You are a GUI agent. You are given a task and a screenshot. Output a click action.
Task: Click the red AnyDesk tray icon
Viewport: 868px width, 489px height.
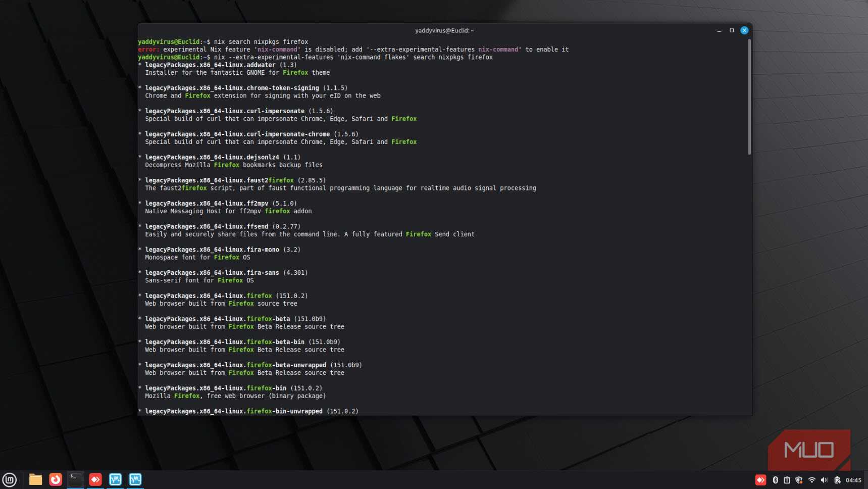760,480
